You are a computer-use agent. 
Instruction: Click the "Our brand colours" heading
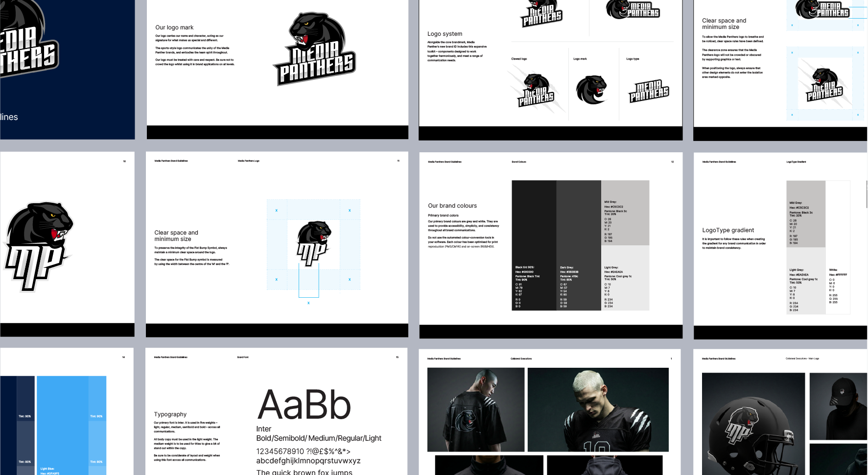(x=452, y=206)
